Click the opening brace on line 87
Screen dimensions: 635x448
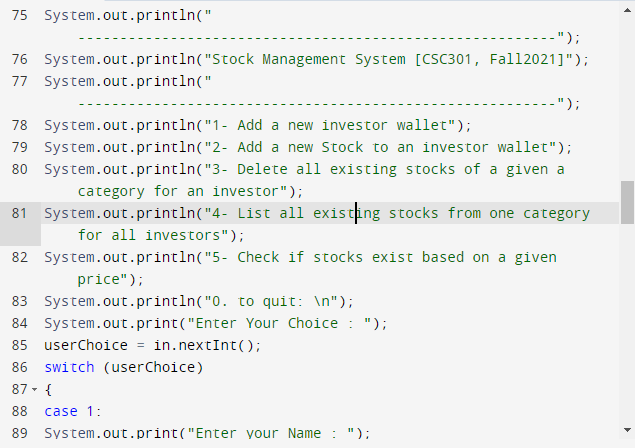(x=48, y=389)
